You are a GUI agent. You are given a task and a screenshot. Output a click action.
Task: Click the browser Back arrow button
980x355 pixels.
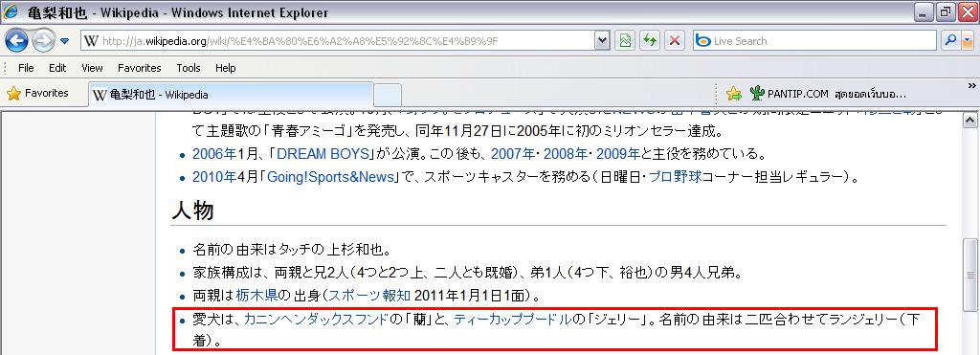point(17,41)
